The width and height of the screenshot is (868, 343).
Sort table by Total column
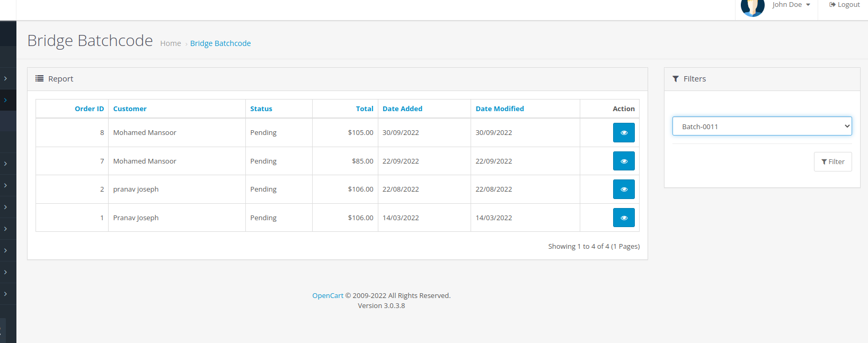tap(364, 109)
